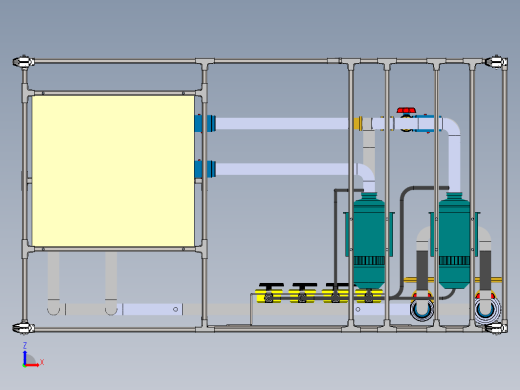The height and width of the screenshot is (390, 520).
Task: Click the top-right caster wheel
Action: point(496,62)
